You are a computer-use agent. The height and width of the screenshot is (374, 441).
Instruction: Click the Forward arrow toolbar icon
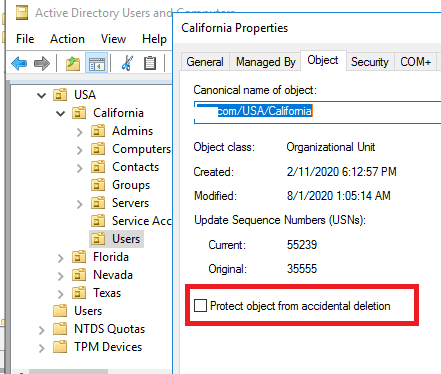point(42,63)
